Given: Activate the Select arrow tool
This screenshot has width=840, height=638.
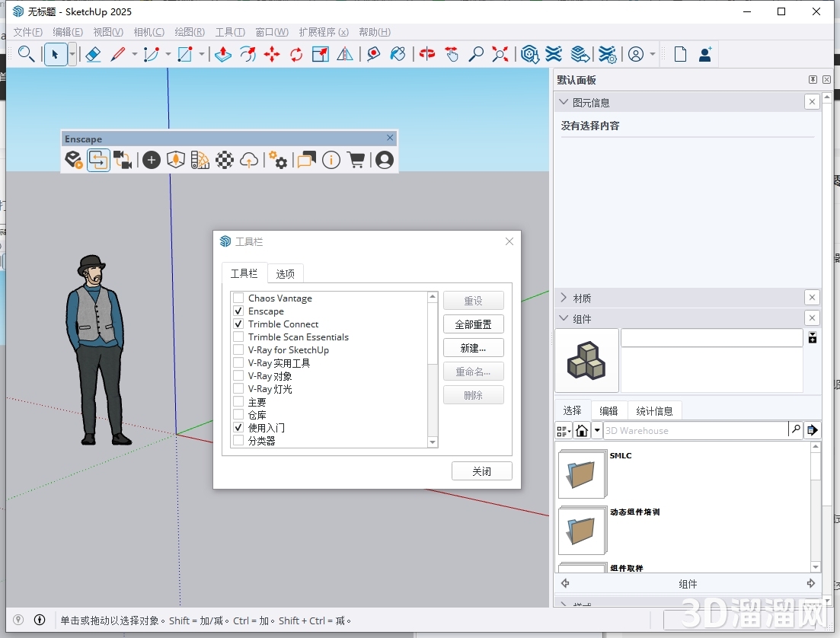Looking at the screenshot, I should pyautogui.click(x=55, y=54).
